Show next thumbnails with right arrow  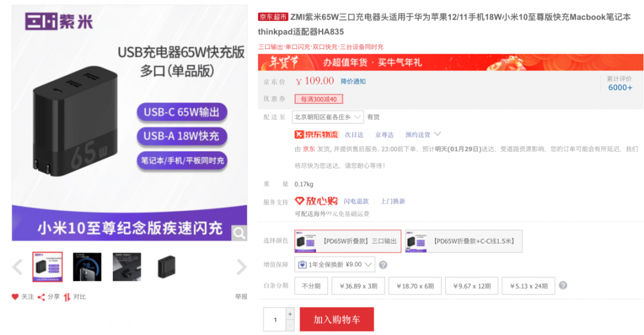click(x=241, y=267)
